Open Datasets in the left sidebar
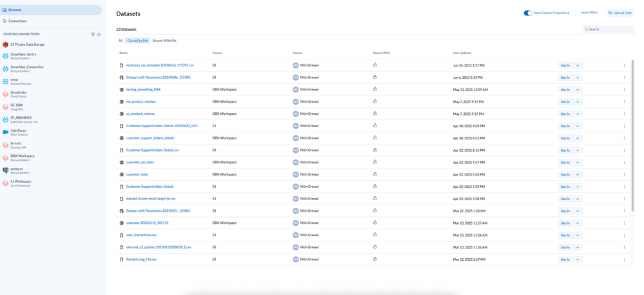The height and width of the screenshot is (295, 644). [x=51, y=10]
